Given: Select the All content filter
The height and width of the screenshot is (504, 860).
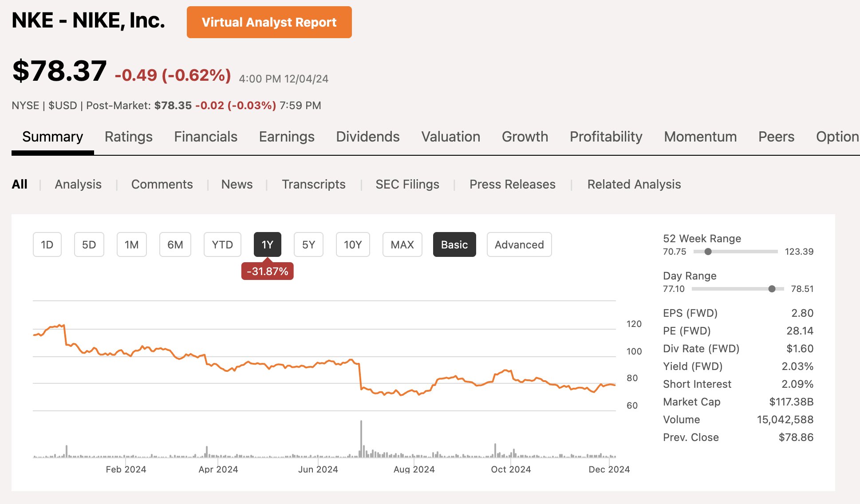Looking at the screenshot, I should [20, 184].
